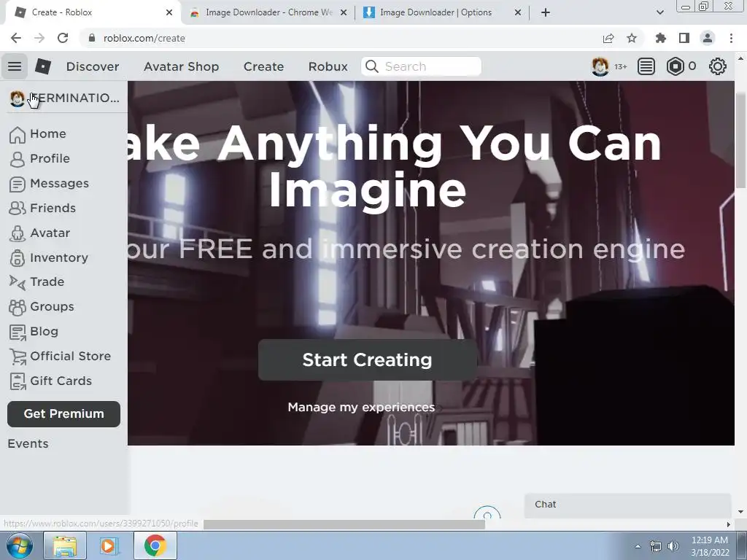Click Chrome icon in taskbar
747x560 pixels.
click(x=155, y=546)
